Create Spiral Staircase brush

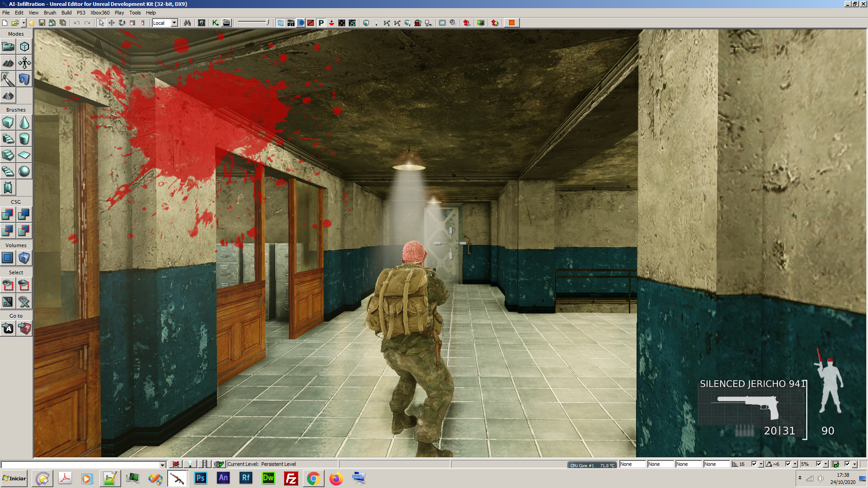(x=8, y=171)
